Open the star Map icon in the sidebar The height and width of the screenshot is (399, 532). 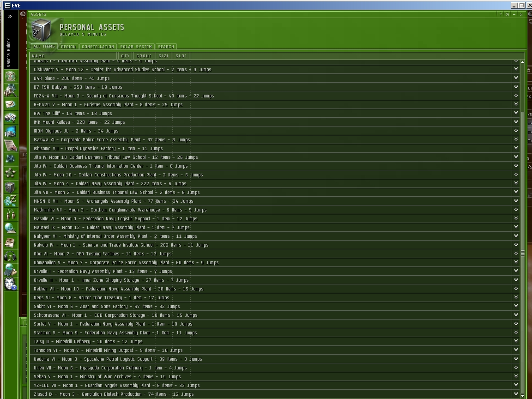pos(10,159)
